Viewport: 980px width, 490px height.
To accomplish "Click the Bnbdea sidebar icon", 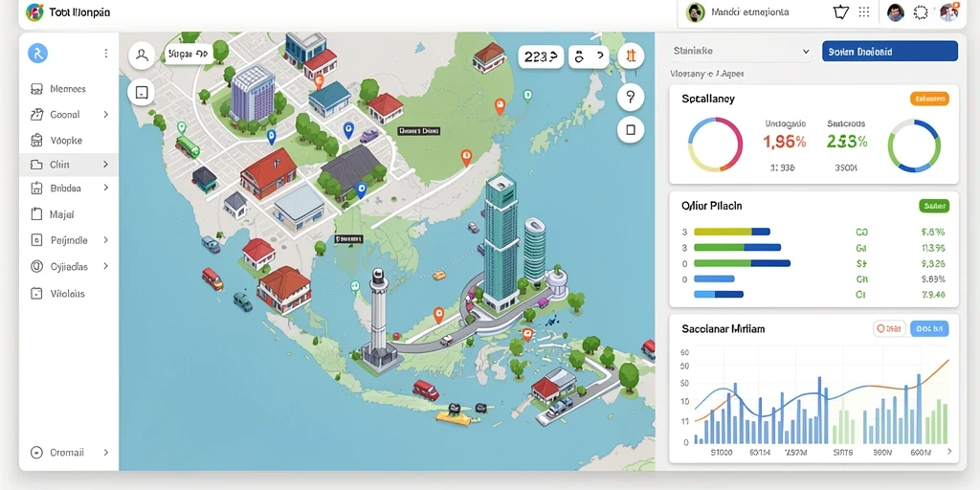I will tap(36, 188).
